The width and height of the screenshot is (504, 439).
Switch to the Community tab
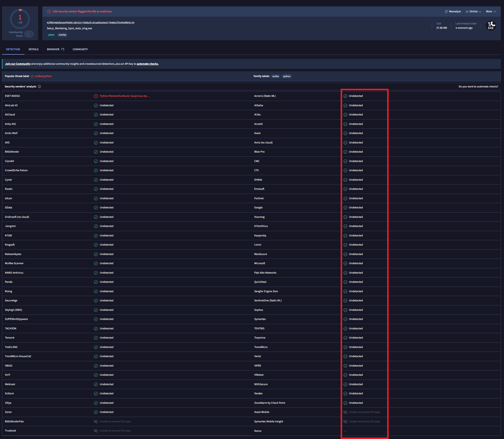pos(80,49)
